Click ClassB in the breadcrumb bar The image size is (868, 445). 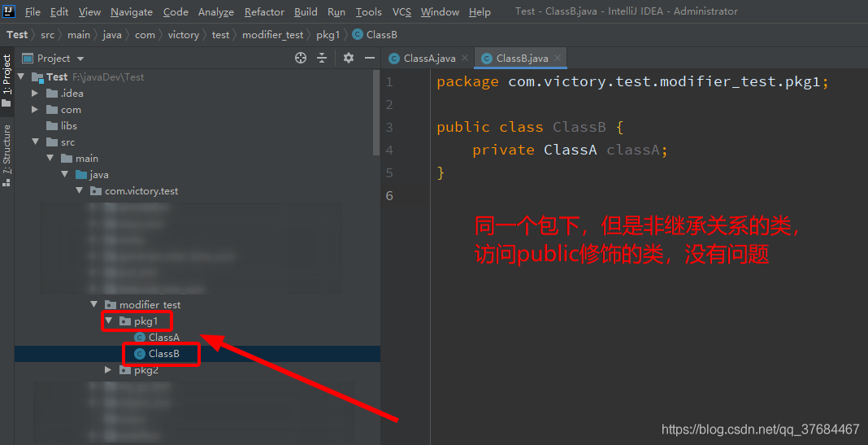pyautogui.click(x=375, y=34)
